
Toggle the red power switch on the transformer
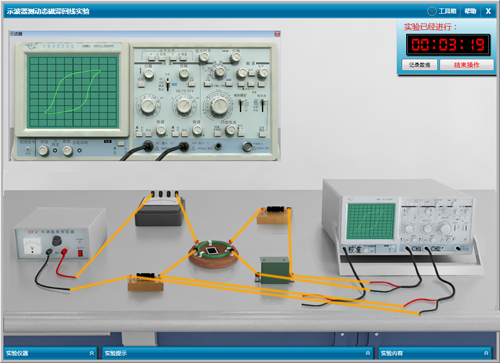tap(80, 253)
